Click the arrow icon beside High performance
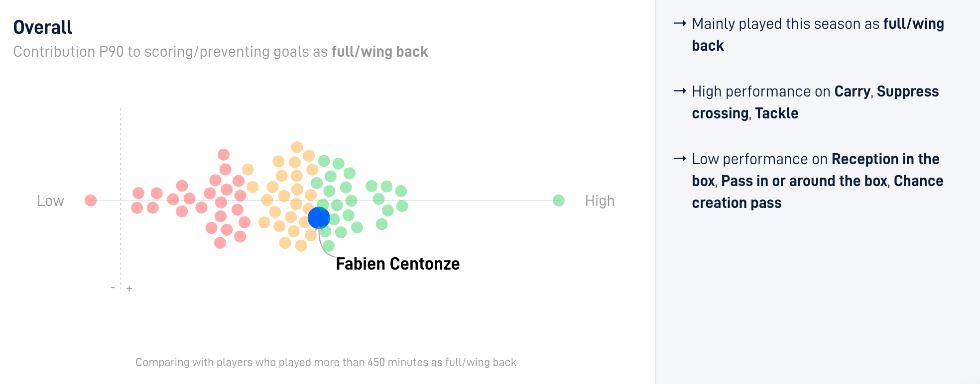 [x=680, y=91]
